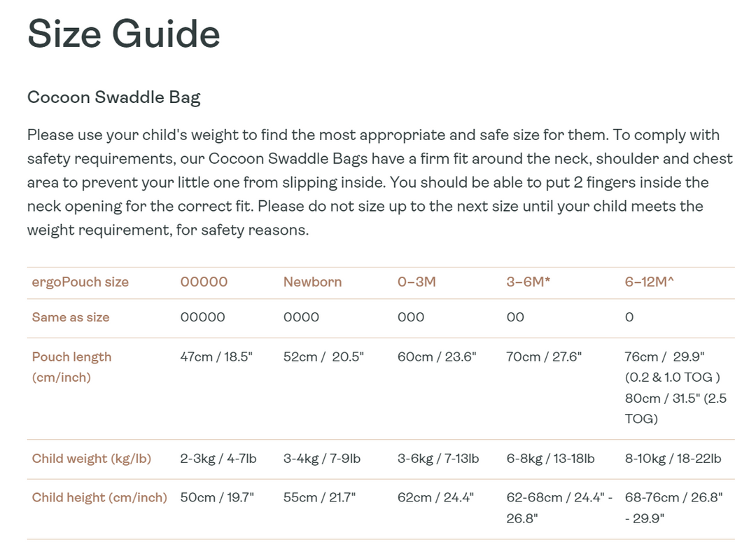756x554 pixels.
Task: Click the 3-6kg / 7-13lb weight cell
Action: click(438, 459)
